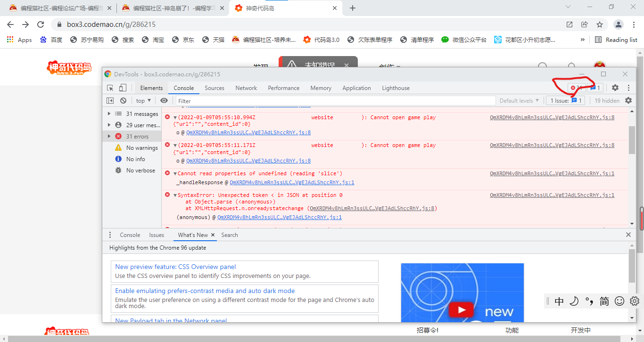The image size is (644, 342).
Task: Open Search tab in drawer
Action: click(230, 235)
